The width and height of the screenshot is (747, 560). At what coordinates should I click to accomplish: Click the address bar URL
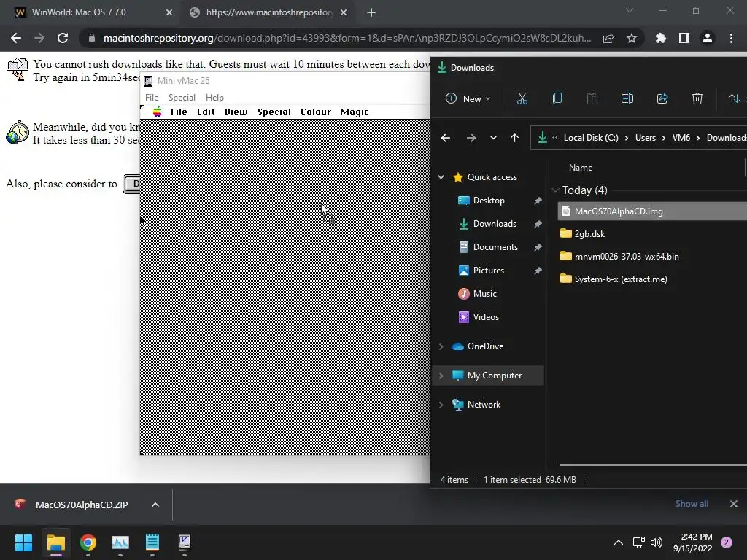click(x=347, y=38)
